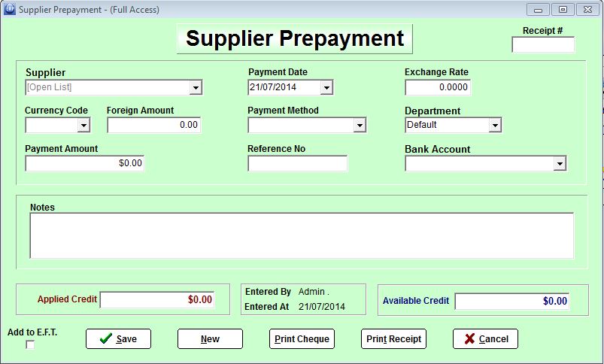Click the Reference No input box
The image size is (604, 364).
click(297, 164)
